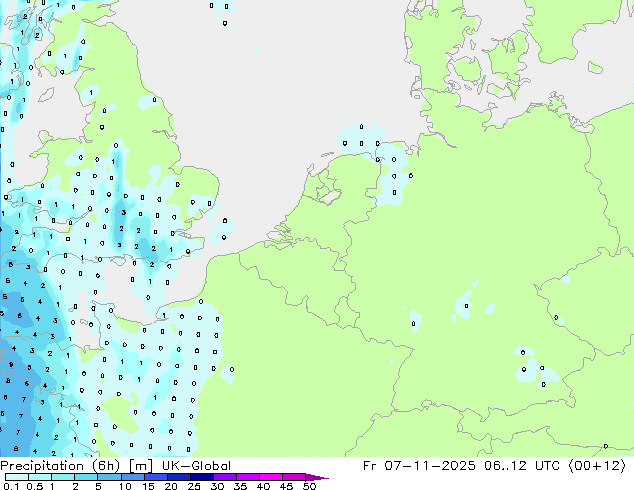Click the '(00+12)' forecast offset text
This screenshot has width=634, height=490.
coord(597,466)
